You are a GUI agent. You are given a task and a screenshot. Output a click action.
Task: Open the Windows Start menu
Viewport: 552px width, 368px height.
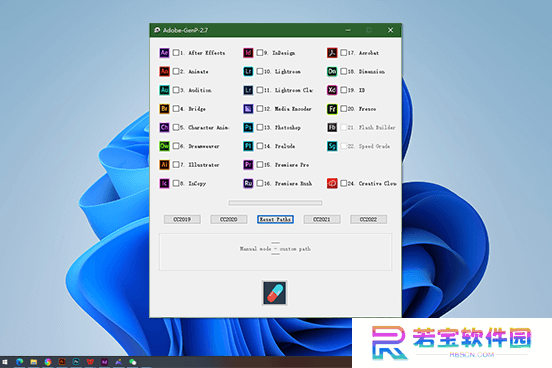[5, 362]
